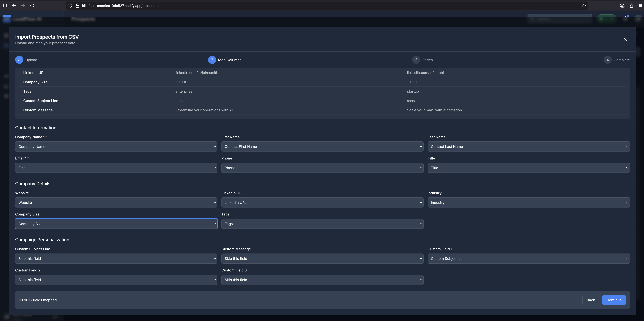
Task: Click the browser back arrow icon
Action: click(x=14, y=5)
